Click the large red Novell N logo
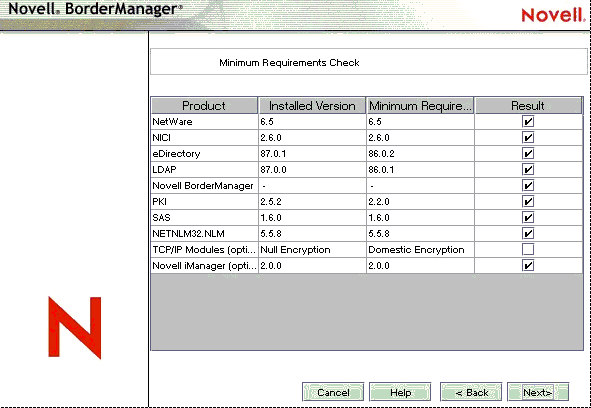The image size is (591, 408). point(75,327)
